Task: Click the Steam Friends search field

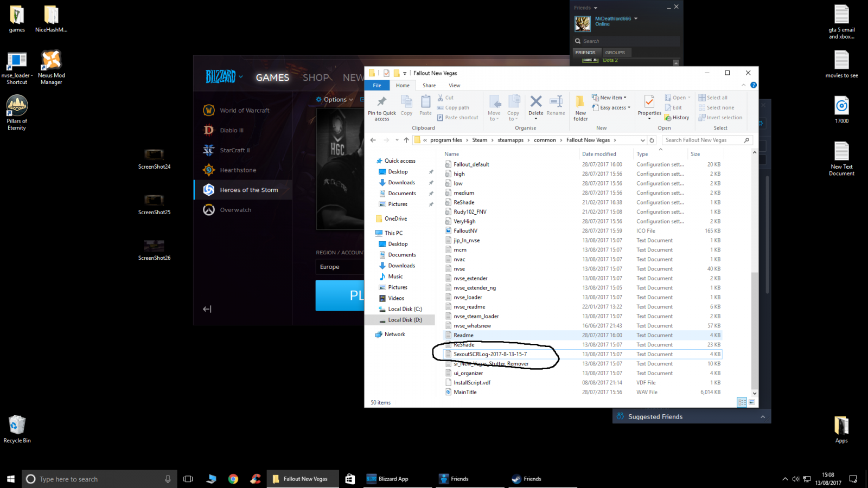Action: (627, 41)
